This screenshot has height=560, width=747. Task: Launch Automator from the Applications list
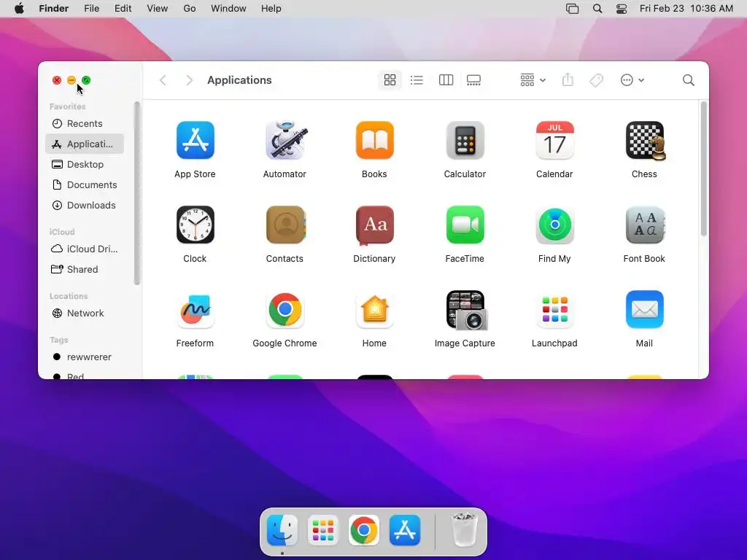(285, 140)
